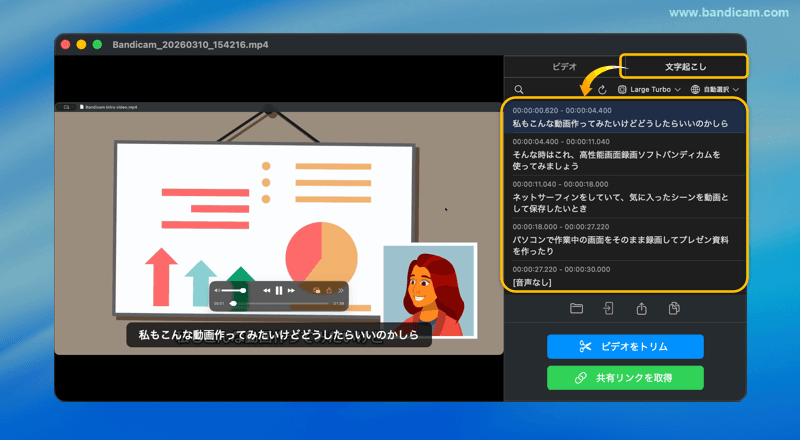Click the woman webcam overlay thumbnail
Image resolution: width=800 pixels, height=440 pixels.
click(430, 290)
